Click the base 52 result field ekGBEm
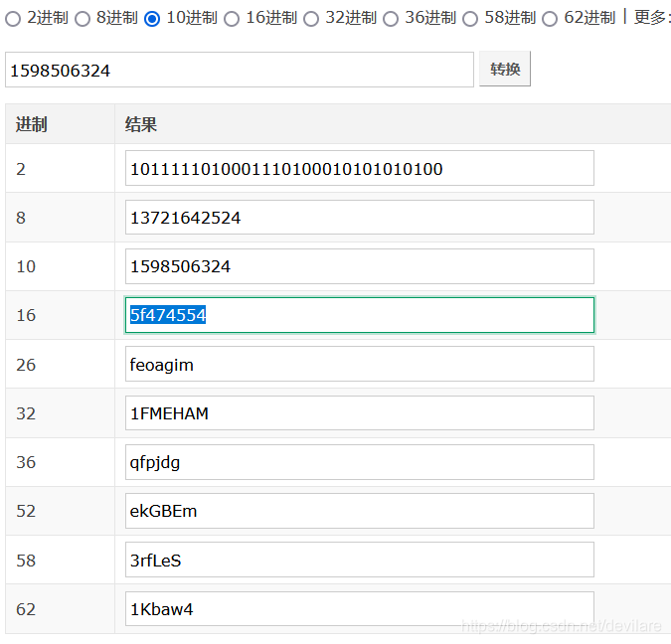 pyautogui.click(x=360, y=511)
